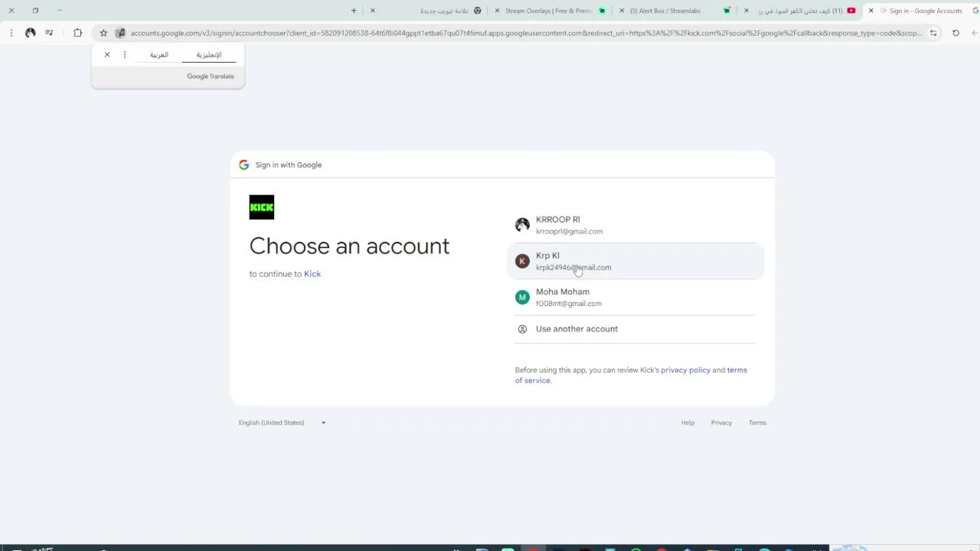Open the Terms footer link
Screen dimensions: 980x551
pos(757,422)
